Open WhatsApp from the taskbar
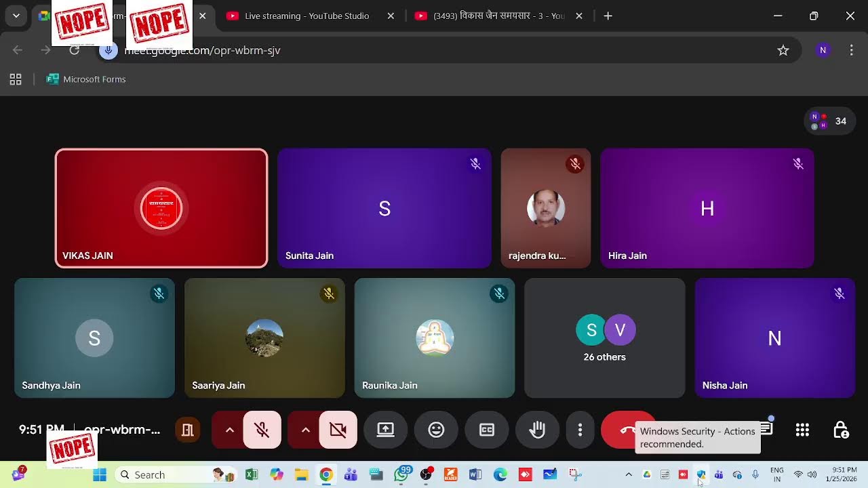The image size is (868, 488). (x=401, y=474)
